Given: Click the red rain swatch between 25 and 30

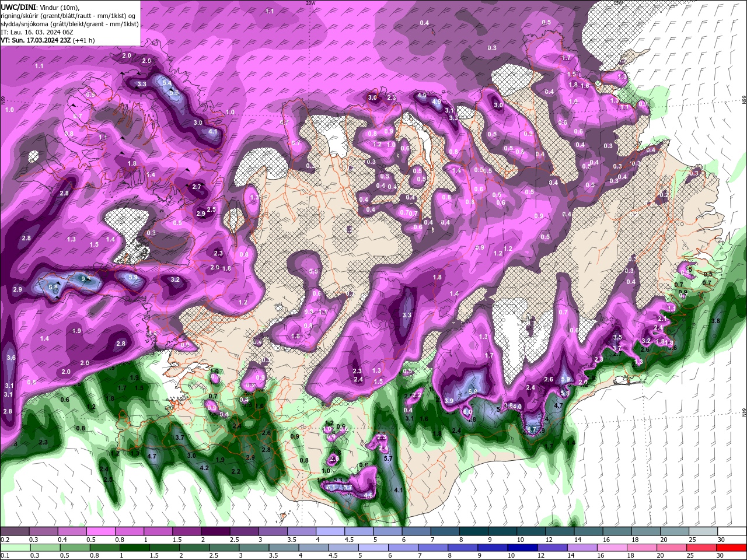Looking at the screenshot, I should tap(702, 548).
